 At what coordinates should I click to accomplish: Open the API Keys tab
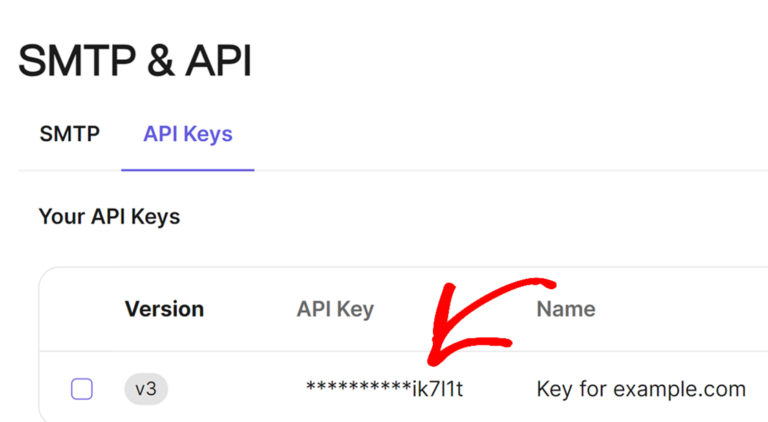tap(188, 134)
